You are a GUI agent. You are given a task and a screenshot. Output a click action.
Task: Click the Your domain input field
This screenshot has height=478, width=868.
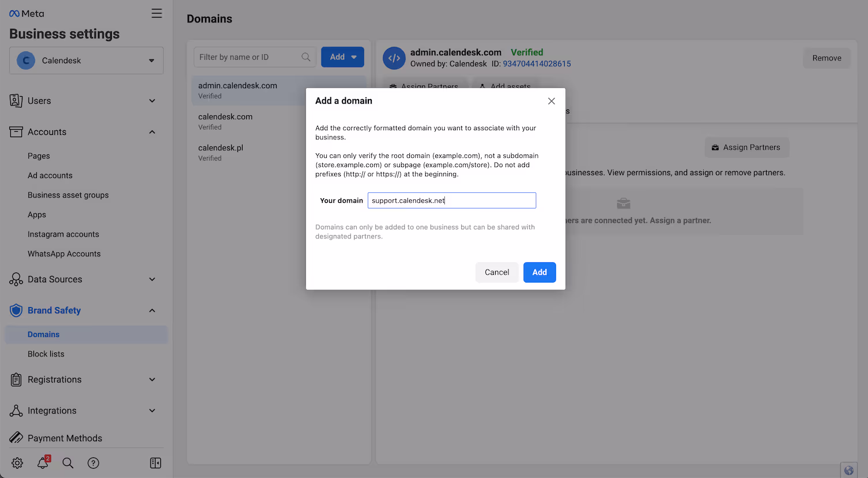(x=452, y=200)
